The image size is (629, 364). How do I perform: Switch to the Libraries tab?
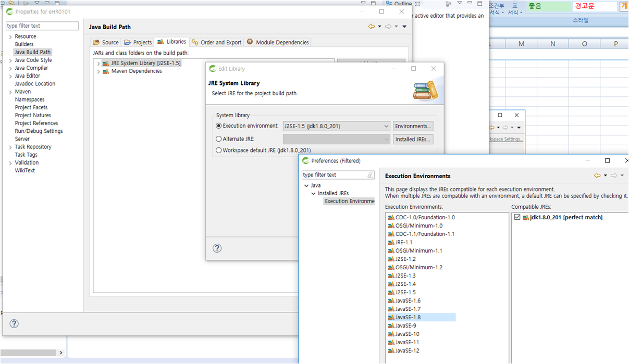tap(171, 42)
